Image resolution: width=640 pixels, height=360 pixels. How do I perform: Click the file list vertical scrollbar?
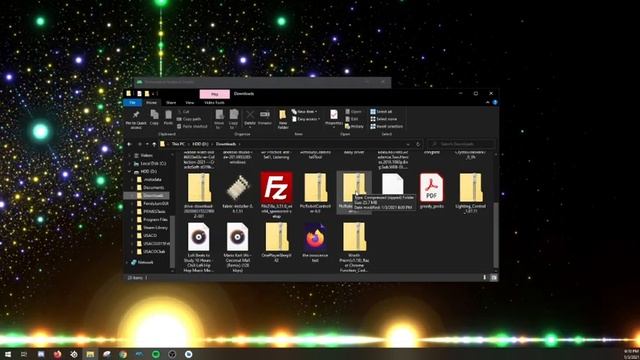[x=496, y=235]
